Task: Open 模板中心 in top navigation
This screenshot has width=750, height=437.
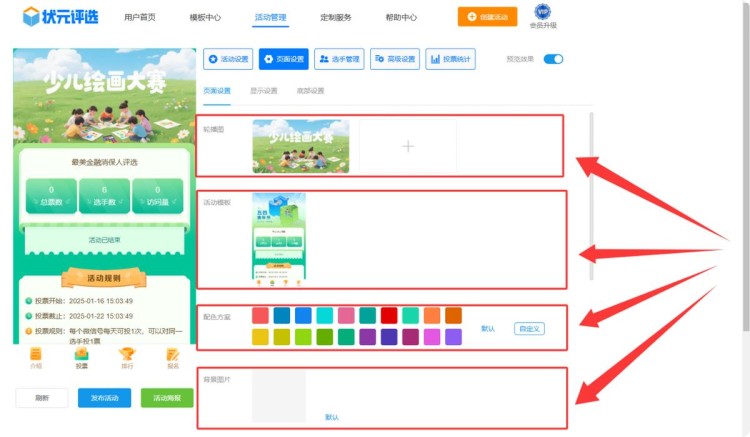Action: pyautogui.click(x=205, y=18)
